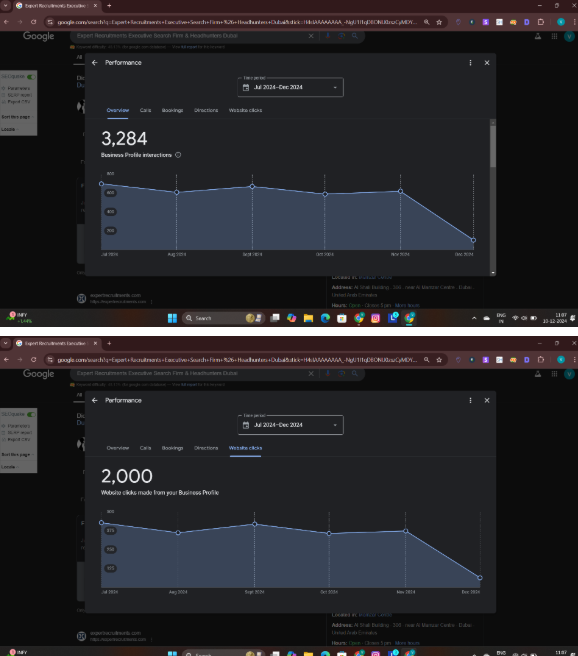
Task: Click More hours link below the 3,284 window
Action: [x=407, y=305]
